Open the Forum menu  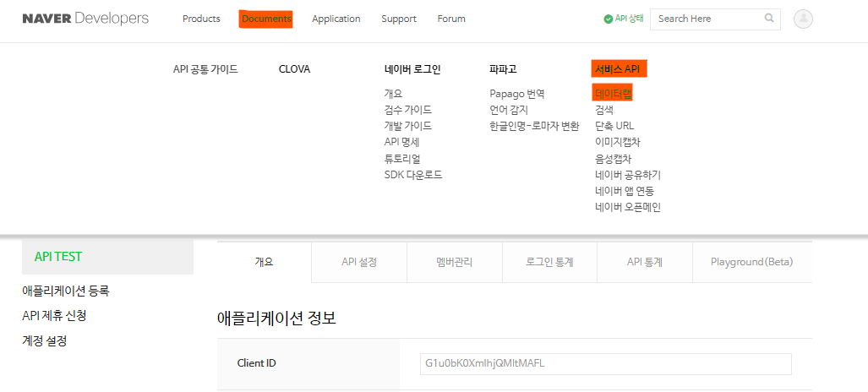pyautogui.click(x=451, y=19)
